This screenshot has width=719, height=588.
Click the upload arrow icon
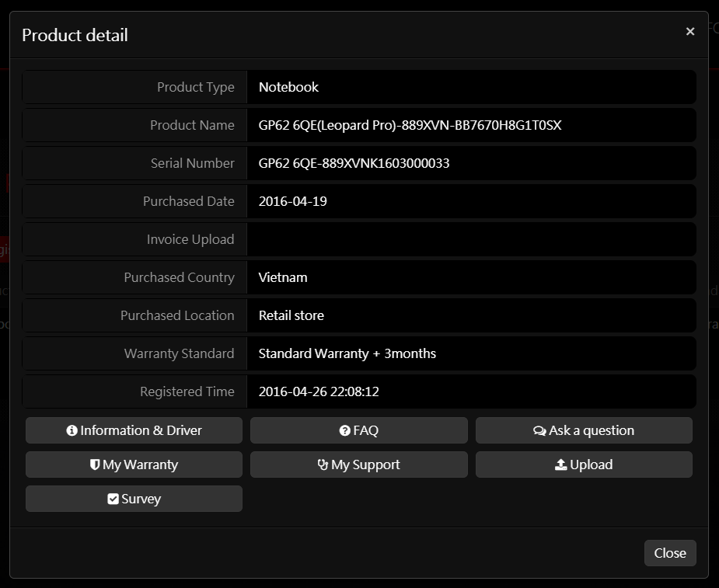coord(560,464)
